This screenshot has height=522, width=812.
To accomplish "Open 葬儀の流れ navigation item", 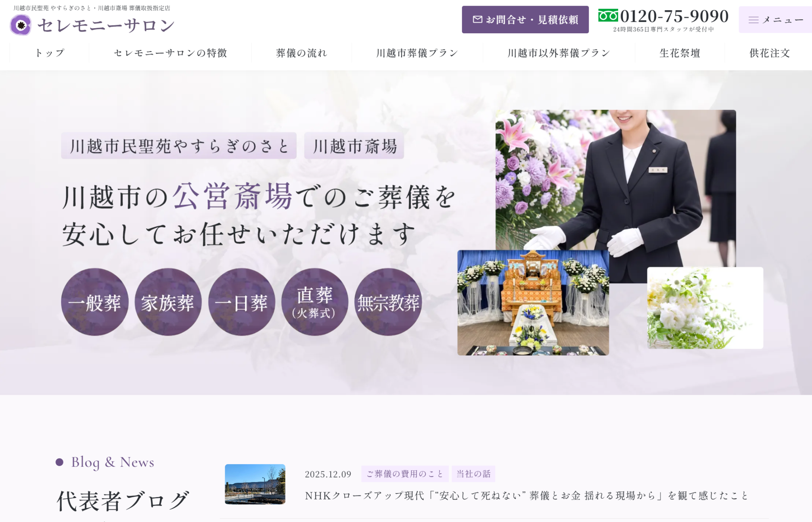I will [302, 53].
